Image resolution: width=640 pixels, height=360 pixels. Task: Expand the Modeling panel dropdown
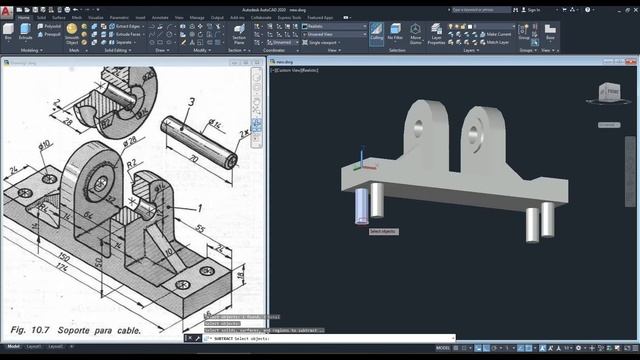(x=31, y=50)
